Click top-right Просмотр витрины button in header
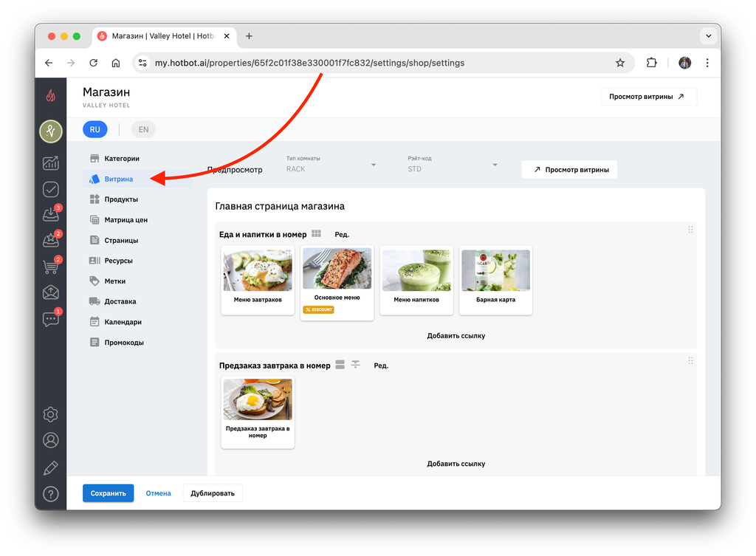The width and height of the screenshot is (756, 556). pos(648,97)
